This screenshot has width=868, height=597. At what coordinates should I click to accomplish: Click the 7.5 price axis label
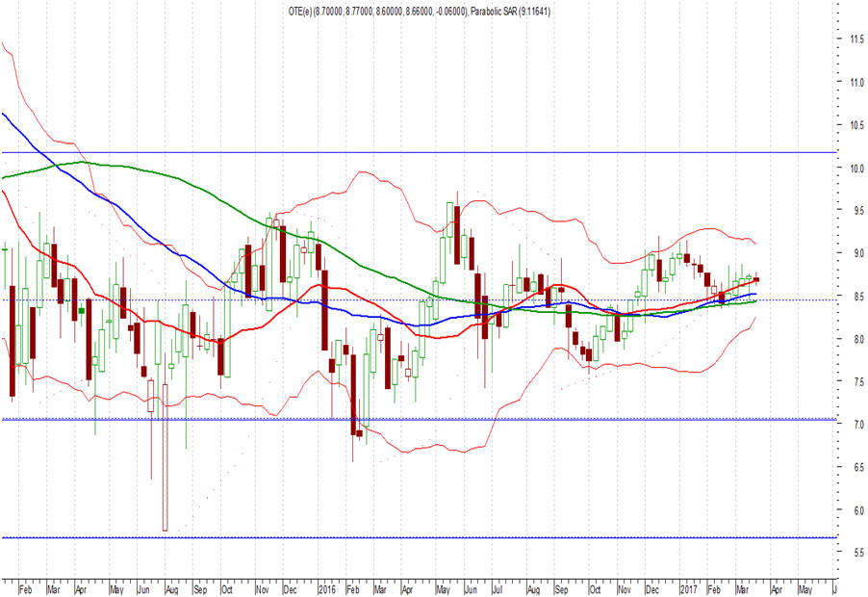pos(858,381)
